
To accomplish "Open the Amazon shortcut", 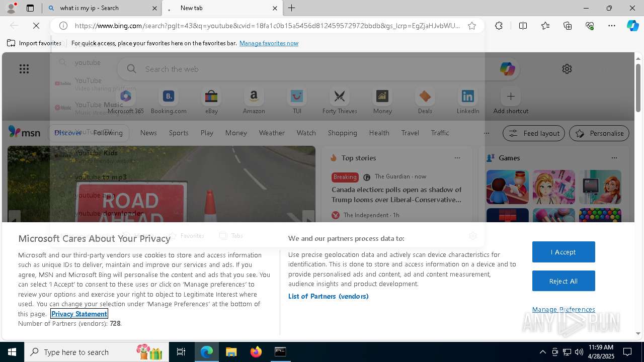I will coord(254,101).
